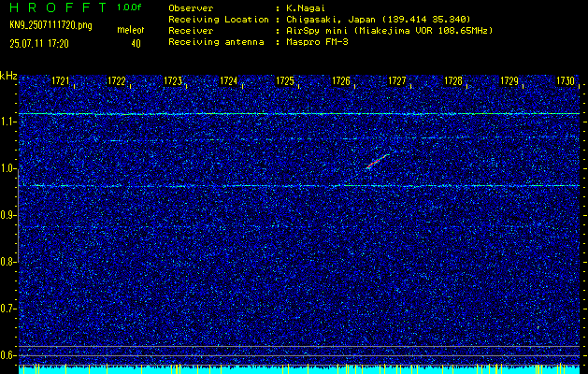Click the Receiving antenna label
Image resolution: width=588 pixels, height=374 pixels.
click(216, 42)
